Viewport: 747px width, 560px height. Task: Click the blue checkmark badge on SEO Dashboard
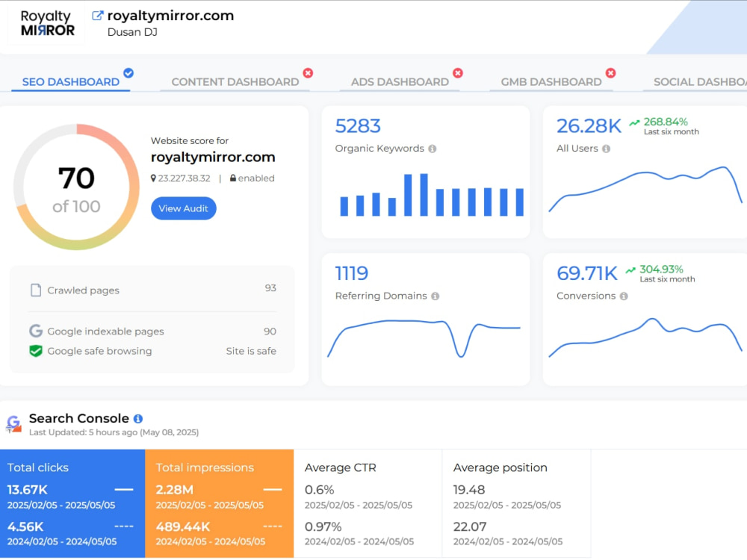(128, 73)
